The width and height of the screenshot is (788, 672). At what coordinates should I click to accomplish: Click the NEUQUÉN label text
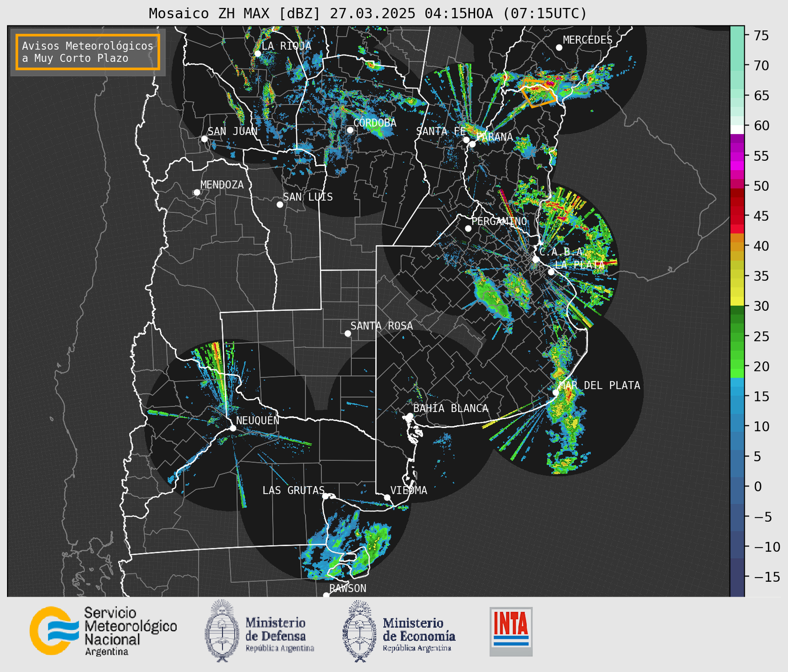[258, 420]
